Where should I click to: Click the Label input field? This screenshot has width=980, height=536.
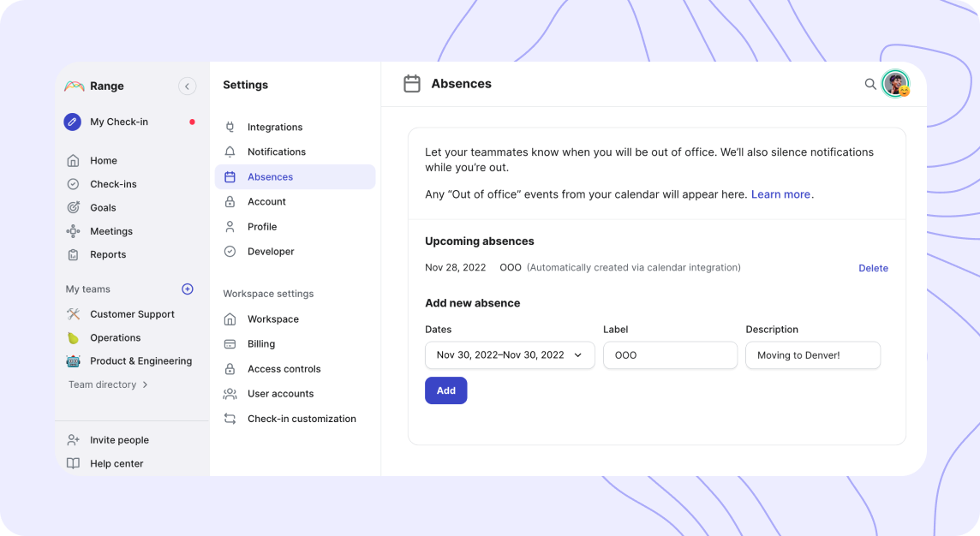670,354
